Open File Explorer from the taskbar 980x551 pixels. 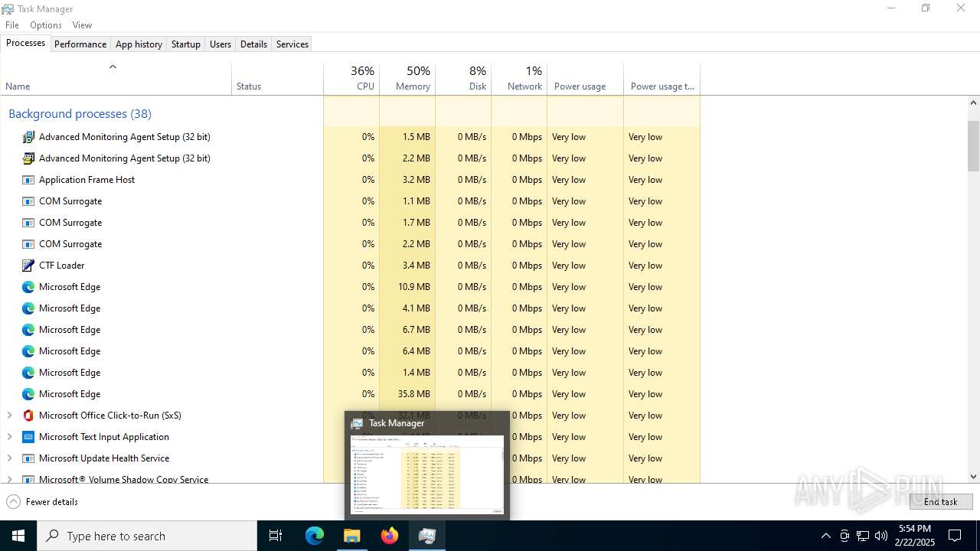352,536
